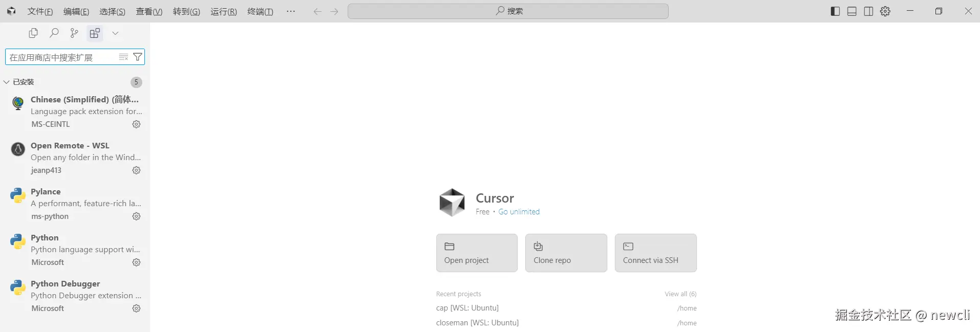Open the 选择(S) menu
The width and height of the screenshot is (980, 332).
pyautogui.click(x=112, y=11)
